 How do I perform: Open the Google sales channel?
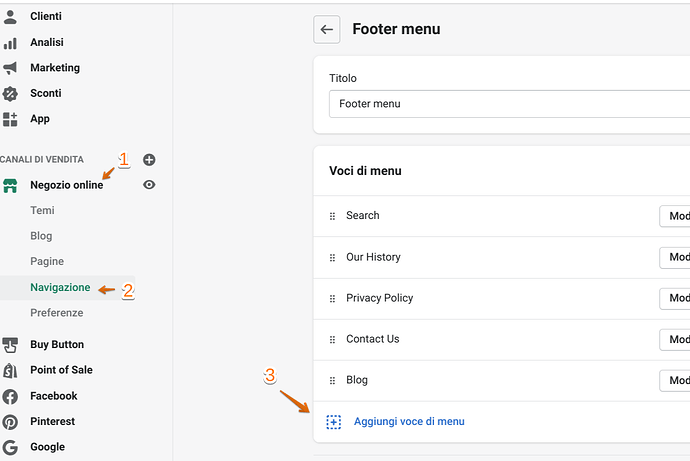[x=47, y=447]
